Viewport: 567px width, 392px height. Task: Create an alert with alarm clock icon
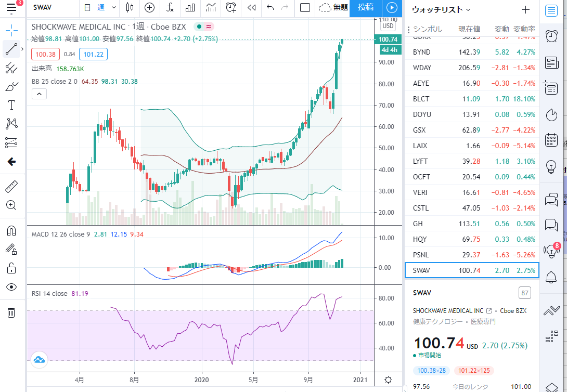[x=231, y=7]
